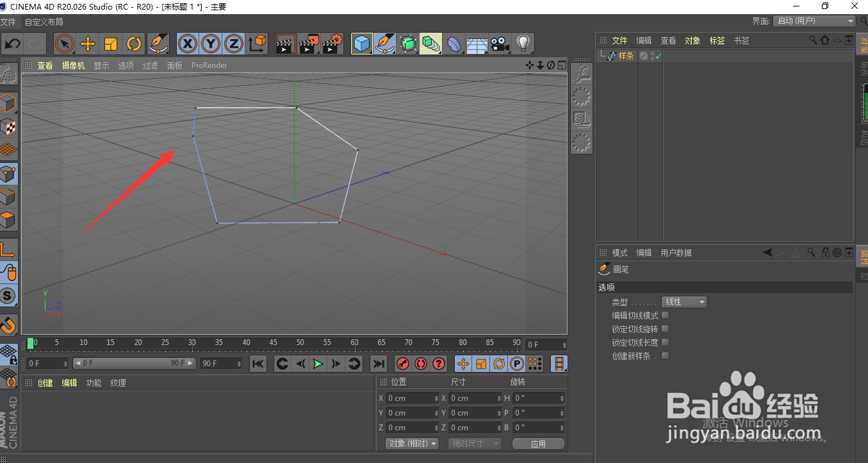The width and height of the screenshot is (868, 463).
Task: Select the spline Pen tool icon
Action: (x=385, y=44)
